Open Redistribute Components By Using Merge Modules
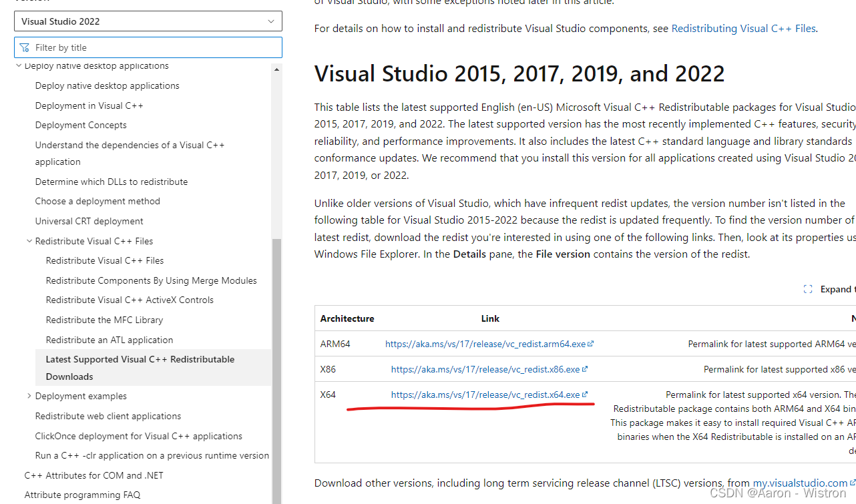856x504 pixels. click(x=152, y=280)
